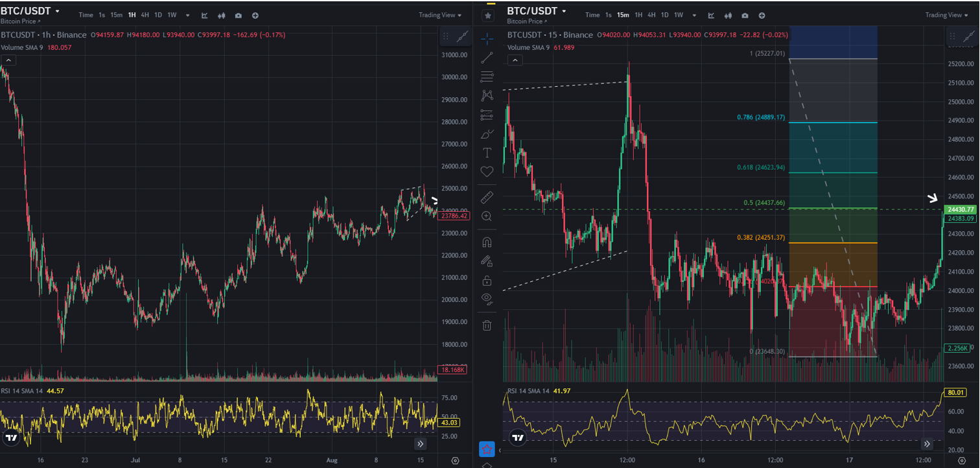Select the ruler measure tool

click(487, 197)
